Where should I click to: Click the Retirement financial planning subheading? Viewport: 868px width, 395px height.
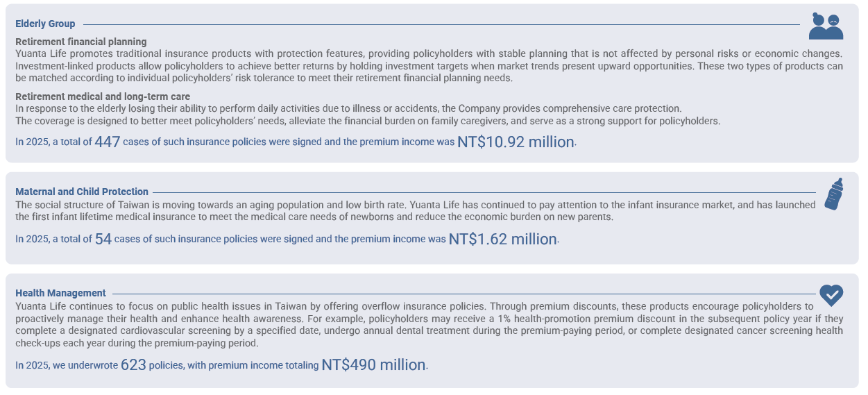[x=81, y=42]
